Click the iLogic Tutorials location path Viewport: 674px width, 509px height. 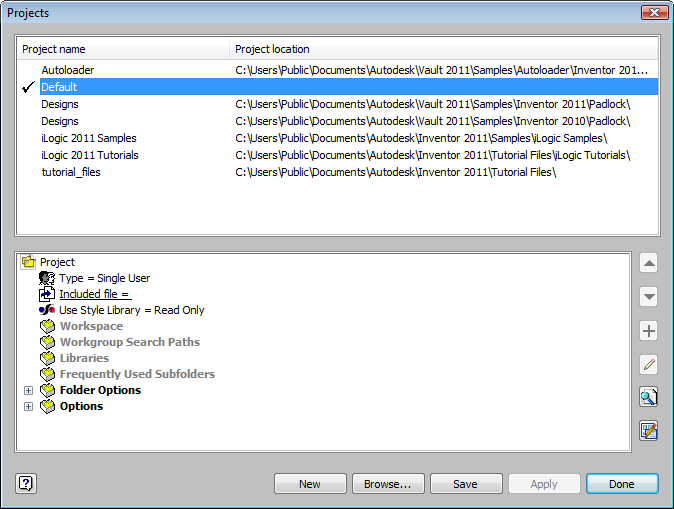click(432, 155)
